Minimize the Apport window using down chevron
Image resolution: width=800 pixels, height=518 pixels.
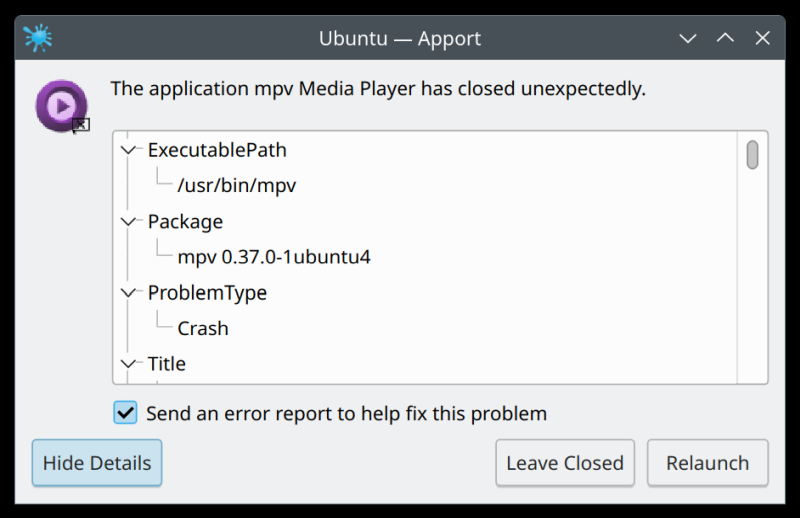pos(688,38)
